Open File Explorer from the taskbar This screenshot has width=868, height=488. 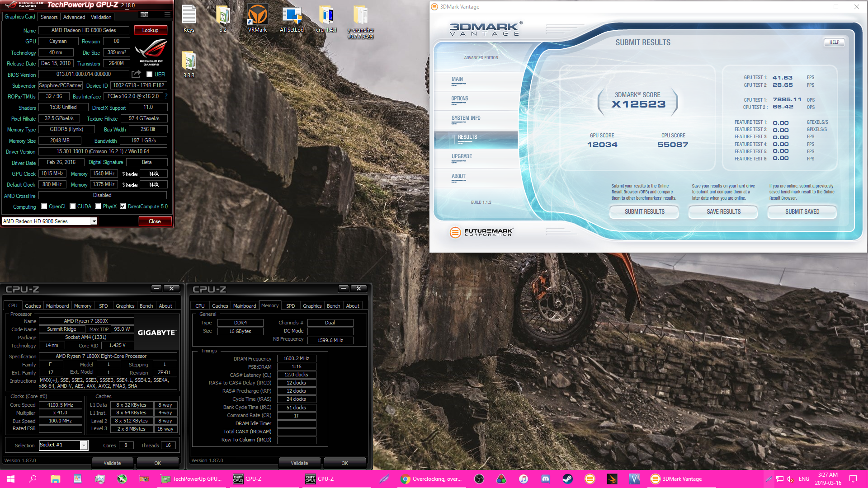pos(55,479)
